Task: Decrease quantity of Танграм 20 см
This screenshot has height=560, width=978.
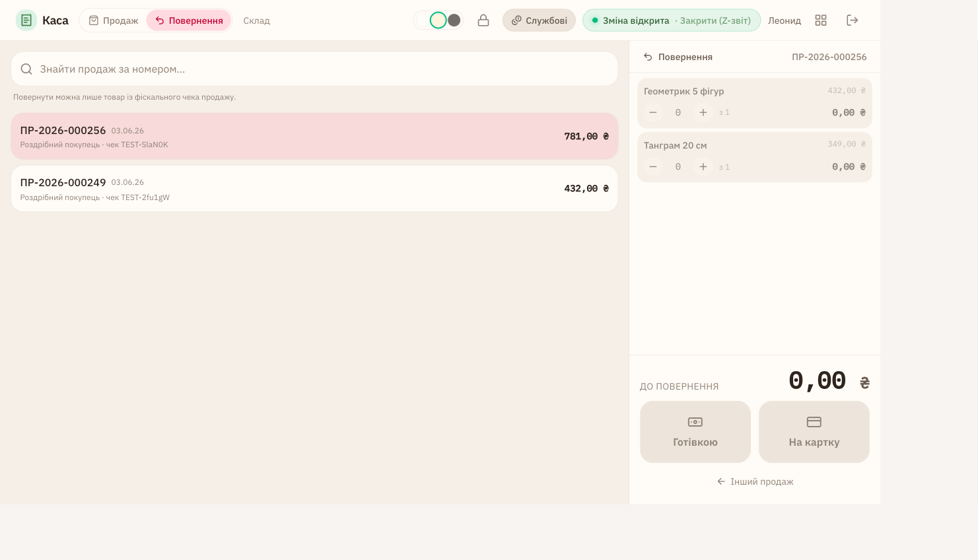Action: click(x=653, y=167)
